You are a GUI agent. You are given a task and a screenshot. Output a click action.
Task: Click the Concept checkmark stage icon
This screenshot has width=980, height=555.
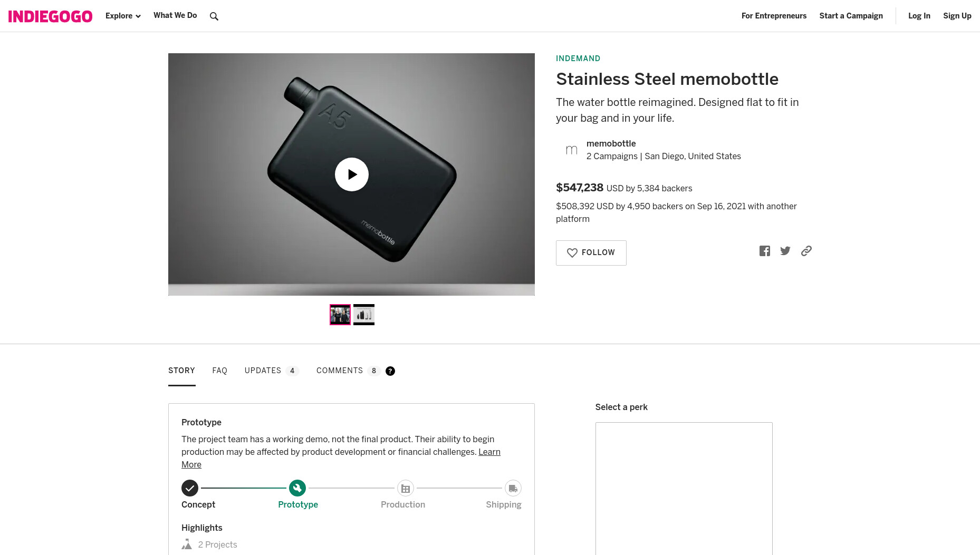click(x=190, y=488)
